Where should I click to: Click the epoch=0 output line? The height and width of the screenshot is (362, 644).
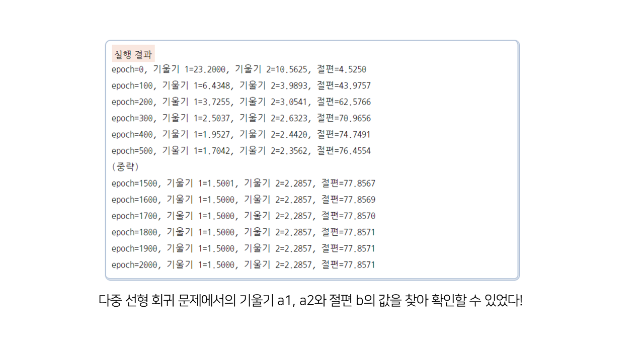[239, 69]
